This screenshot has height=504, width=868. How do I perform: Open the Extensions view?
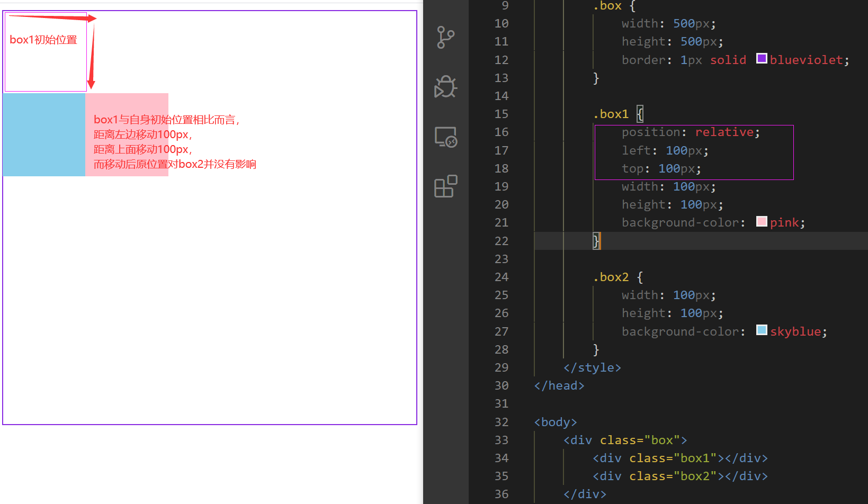[x=445, y=186]
